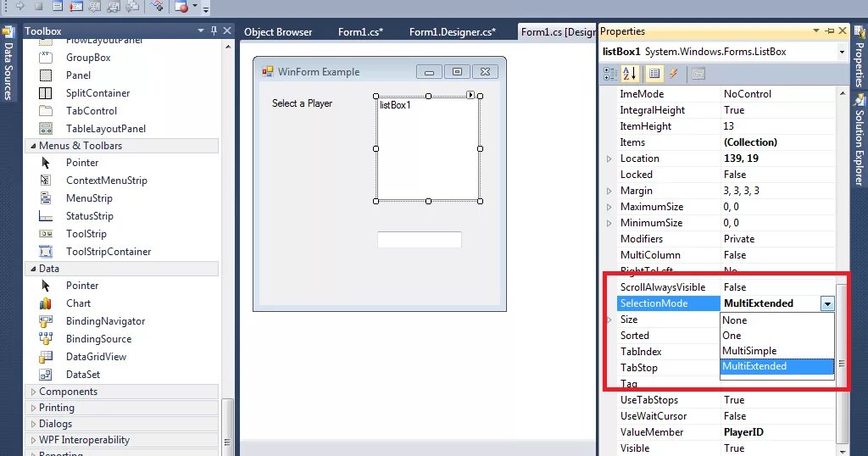Click the Categorized view icon in Properties
Screen dimensions: 868x456
[610, 74]
